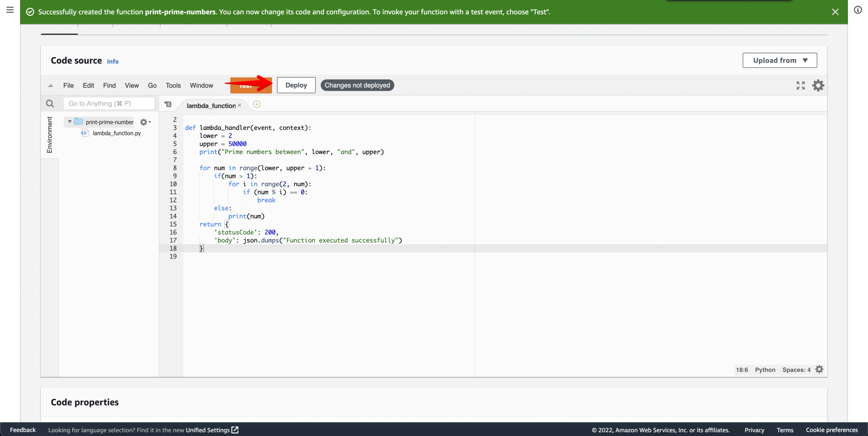Click the Deploy button

pyautogui.click(x=296, y=85)
